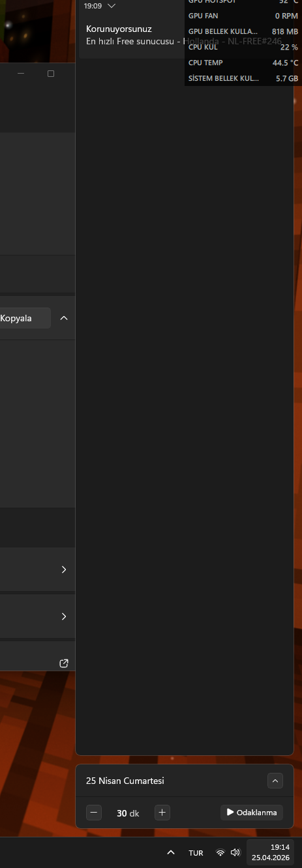
Task: Expand calendar next to 25 Nisan Cumartesi
Action: [275, 781]
